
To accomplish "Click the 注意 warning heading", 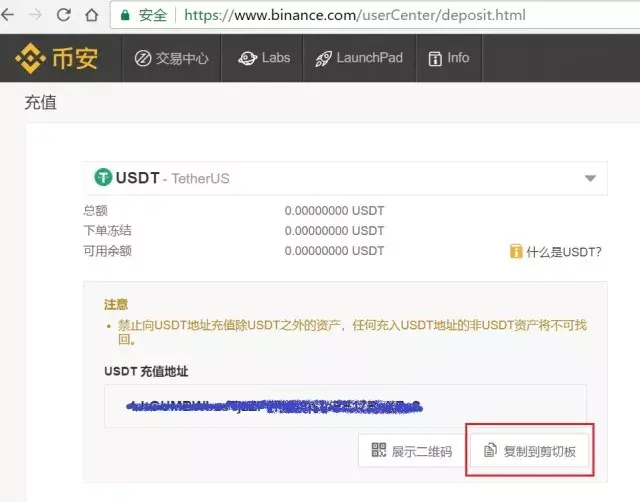I will pyautogui.click(x=116, y=304).
